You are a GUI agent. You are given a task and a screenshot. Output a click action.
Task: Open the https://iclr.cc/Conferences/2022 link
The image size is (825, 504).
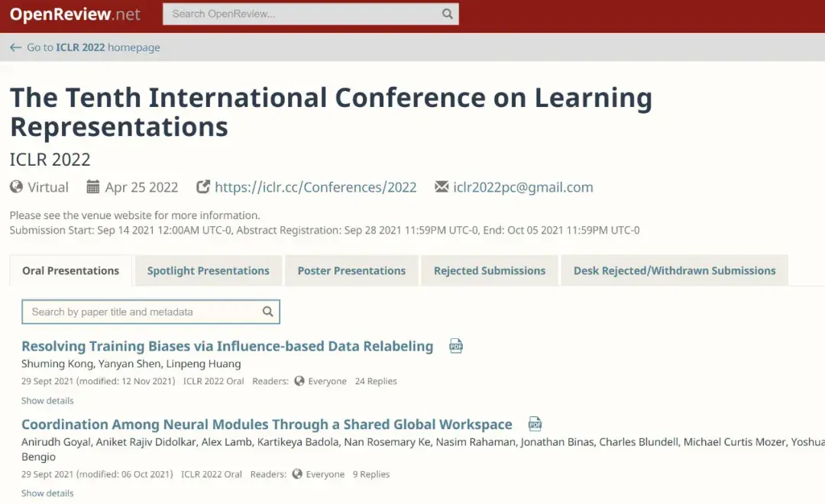click(x=315, y=186)
